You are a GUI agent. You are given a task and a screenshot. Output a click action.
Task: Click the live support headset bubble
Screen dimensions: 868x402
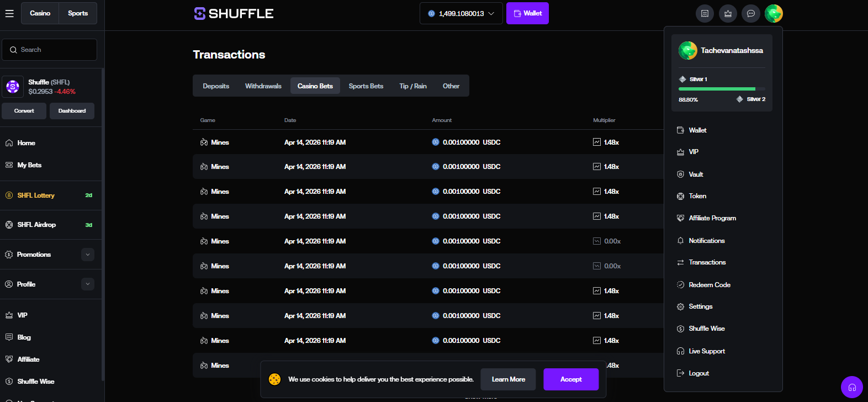click(x=851, y=387)
